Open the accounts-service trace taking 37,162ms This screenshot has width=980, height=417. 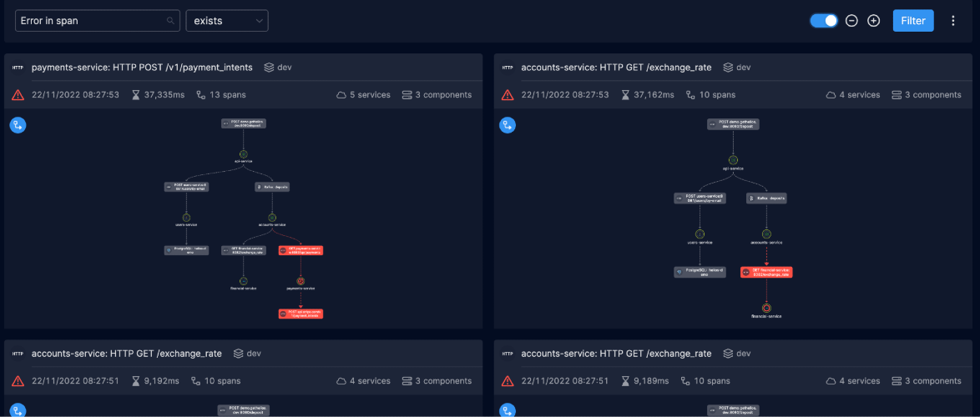pos(616,68)
